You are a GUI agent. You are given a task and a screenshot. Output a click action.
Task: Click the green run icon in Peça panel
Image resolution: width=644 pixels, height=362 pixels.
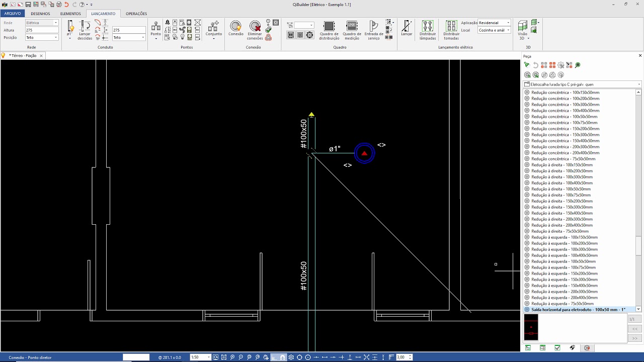tap(526, 65)
